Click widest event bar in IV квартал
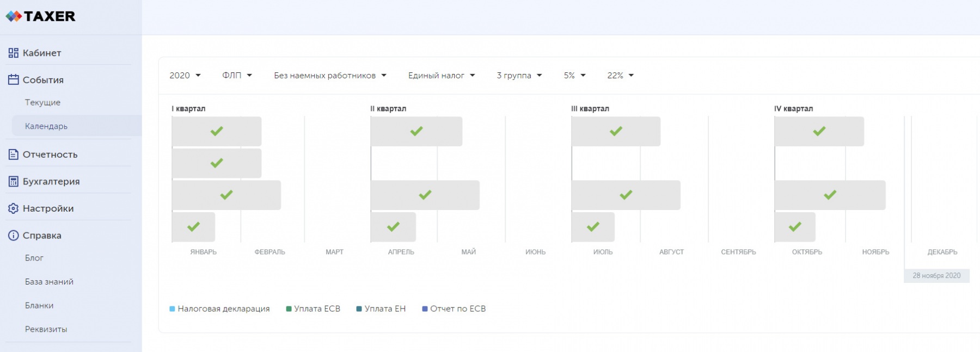Image resolution: width=980 pixels, height=352 pixels. [x=830, y=195]
